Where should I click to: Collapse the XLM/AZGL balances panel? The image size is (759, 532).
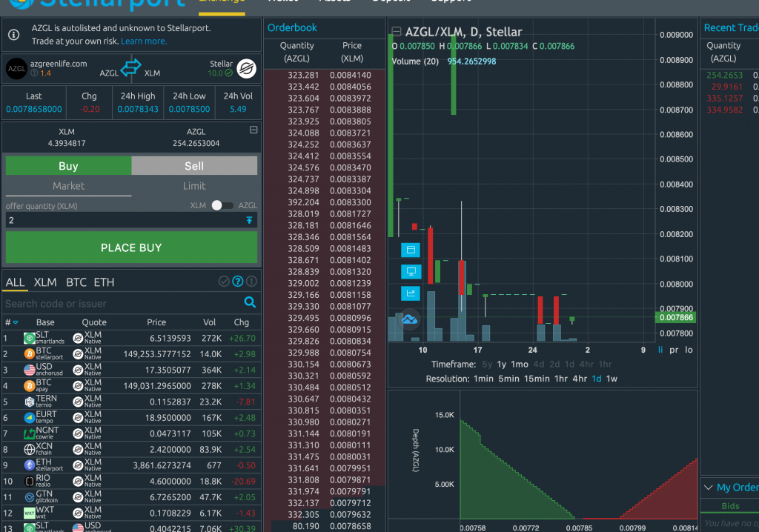point(253,130)
